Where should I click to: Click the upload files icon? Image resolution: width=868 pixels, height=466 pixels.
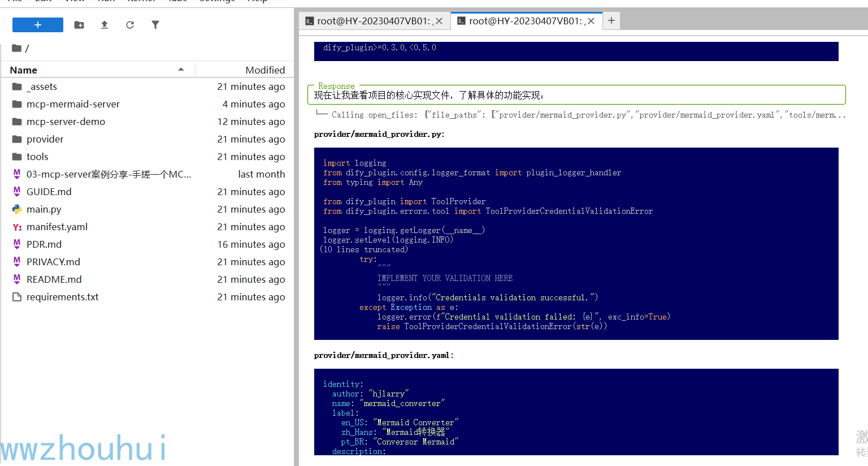(x=105, y=25)
